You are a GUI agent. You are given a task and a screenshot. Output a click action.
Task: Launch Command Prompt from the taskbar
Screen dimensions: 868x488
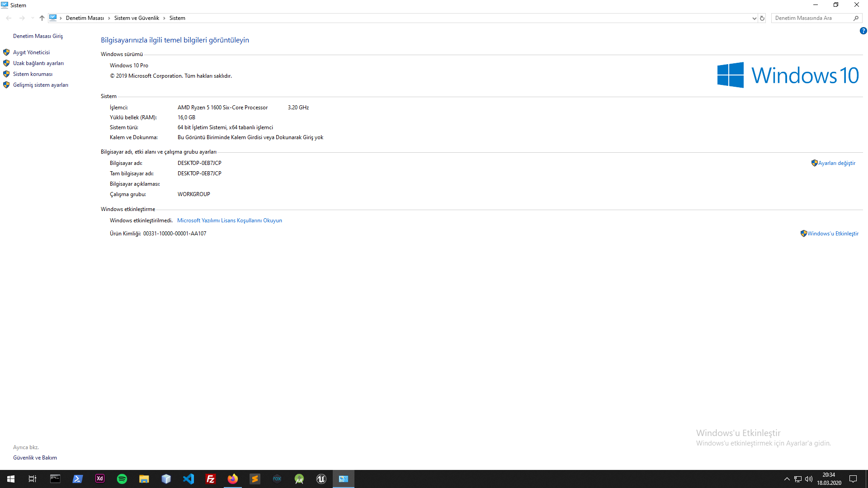(55, 479)
